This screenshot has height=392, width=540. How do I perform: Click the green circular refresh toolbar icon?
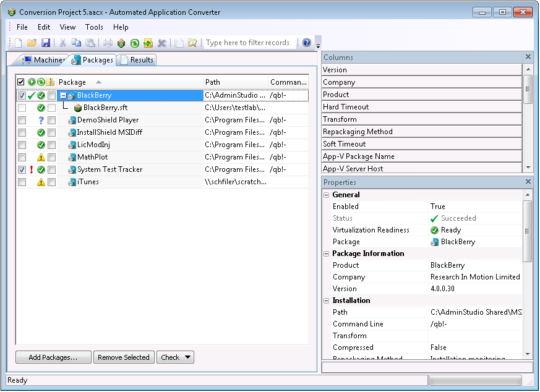coord(134,43)
